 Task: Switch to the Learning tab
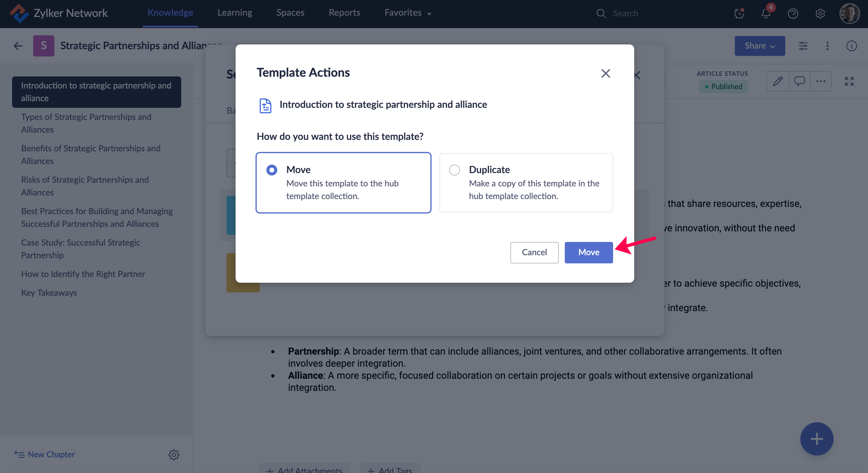pos(235,13)
